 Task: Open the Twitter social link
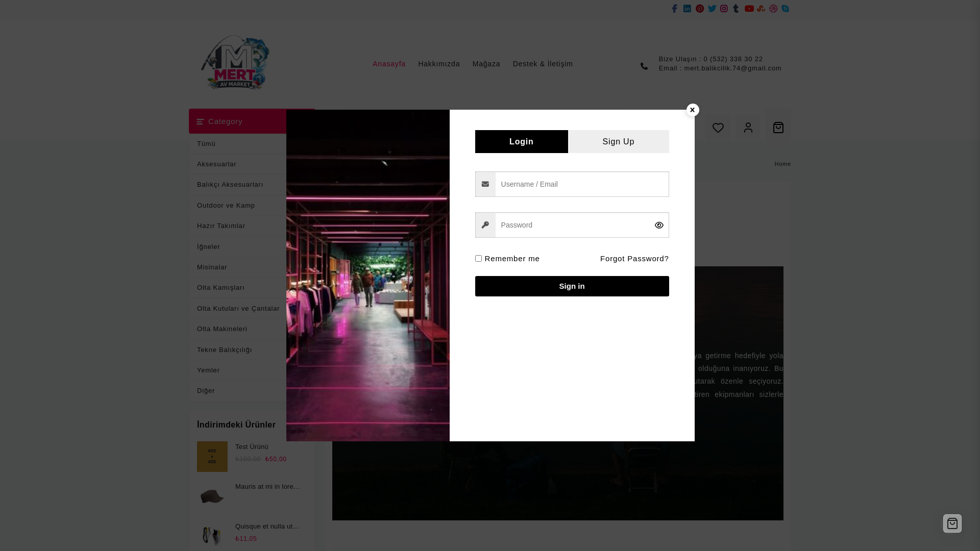pyautogui.click(x=712, y=9)
